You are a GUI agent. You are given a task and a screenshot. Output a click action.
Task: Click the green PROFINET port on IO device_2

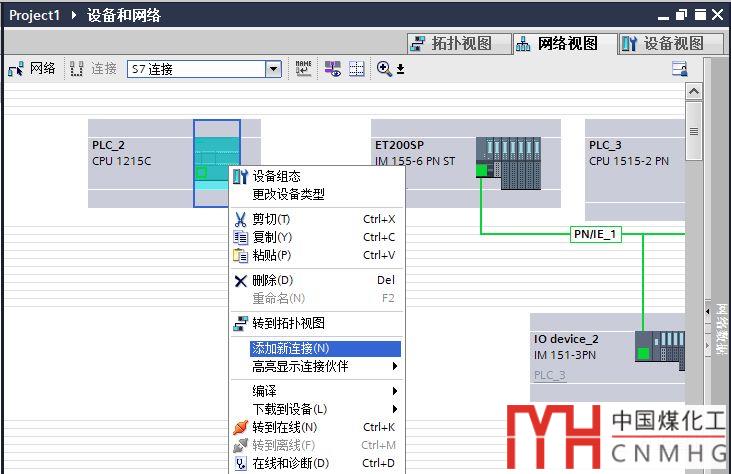pyautogui.click(x=643, y=353)
